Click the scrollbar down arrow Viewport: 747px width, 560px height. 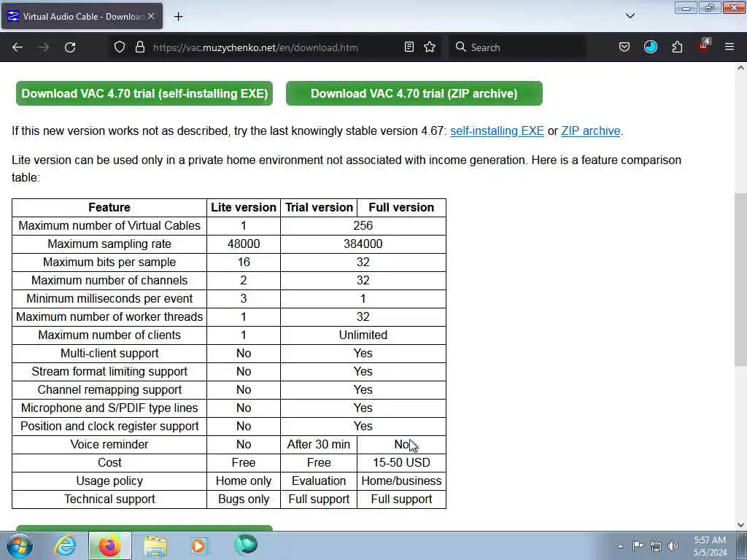(x=740, y=525)
